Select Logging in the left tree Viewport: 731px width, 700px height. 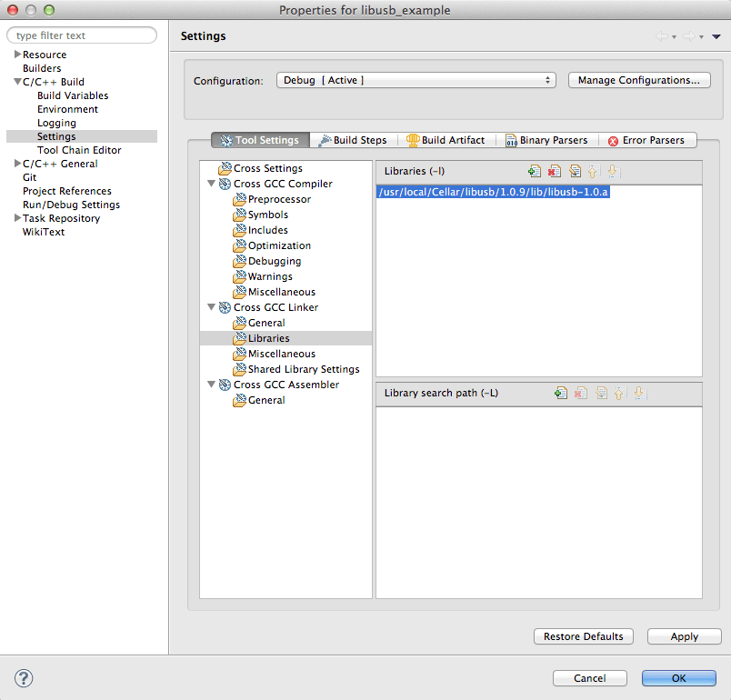56,123
